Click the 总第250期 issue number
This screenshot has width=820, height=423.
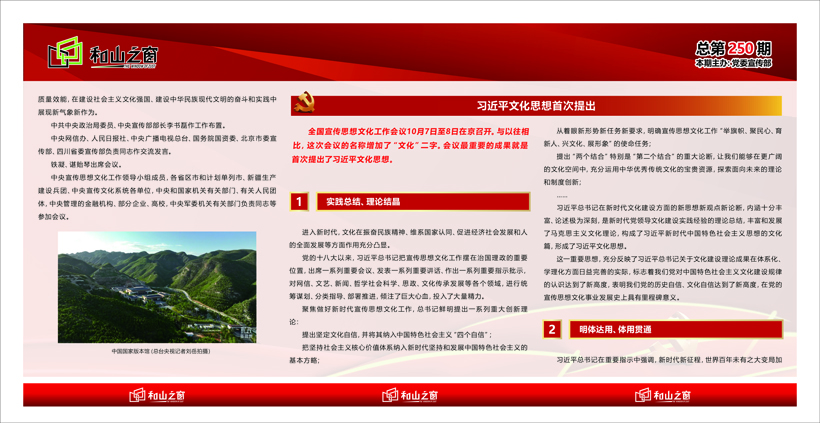(733, 49)
